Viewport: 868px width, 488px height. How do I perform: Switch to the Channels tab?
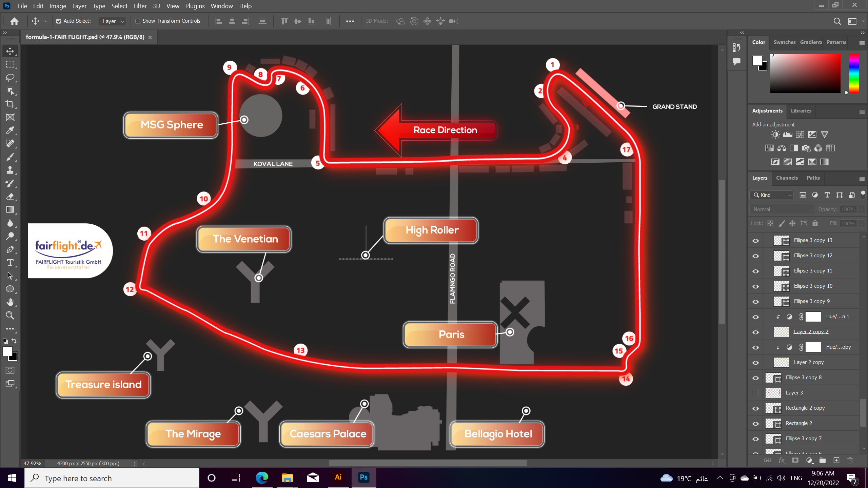[x=787, y=178]
